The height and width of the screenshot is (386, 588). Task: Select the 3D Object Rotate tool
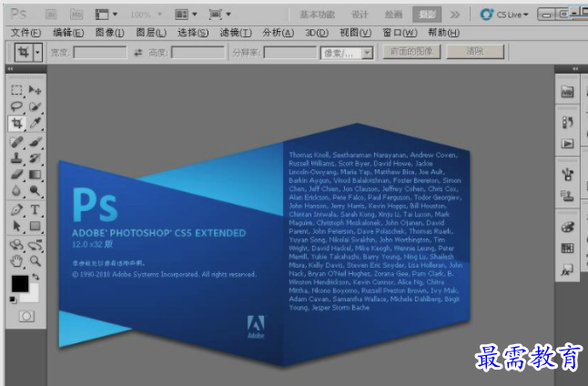(x=16, y=245)
